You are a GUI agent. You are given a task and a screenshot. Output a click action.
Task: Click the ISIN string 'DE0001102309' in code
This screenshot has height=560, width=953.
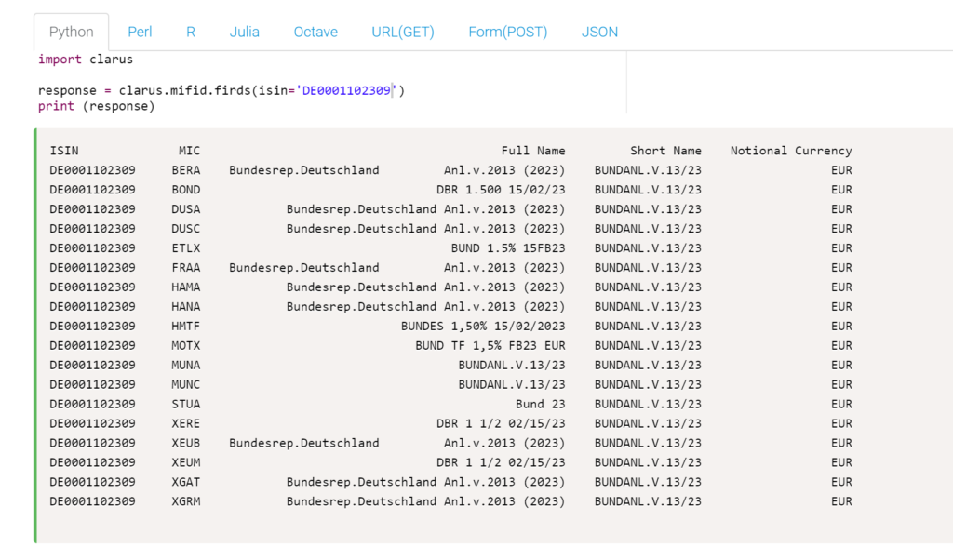346,90
